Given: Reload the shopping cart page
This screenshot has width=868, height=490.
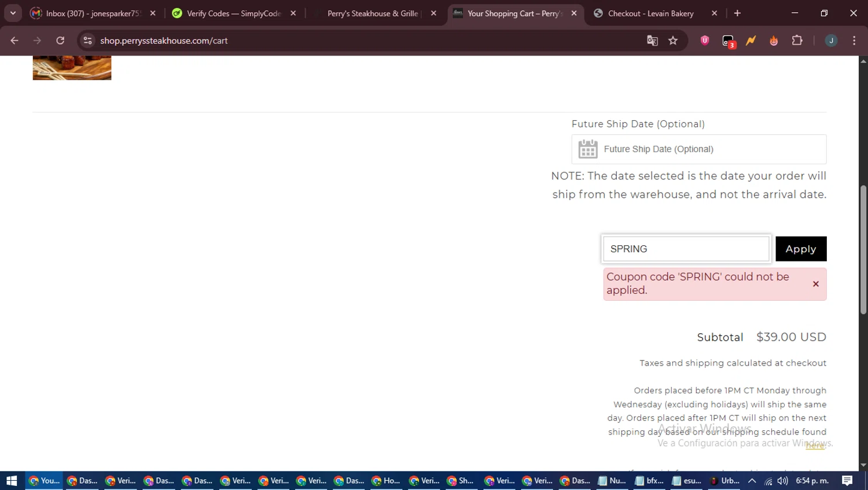Looking at the screenshot, I should point(60,40).
